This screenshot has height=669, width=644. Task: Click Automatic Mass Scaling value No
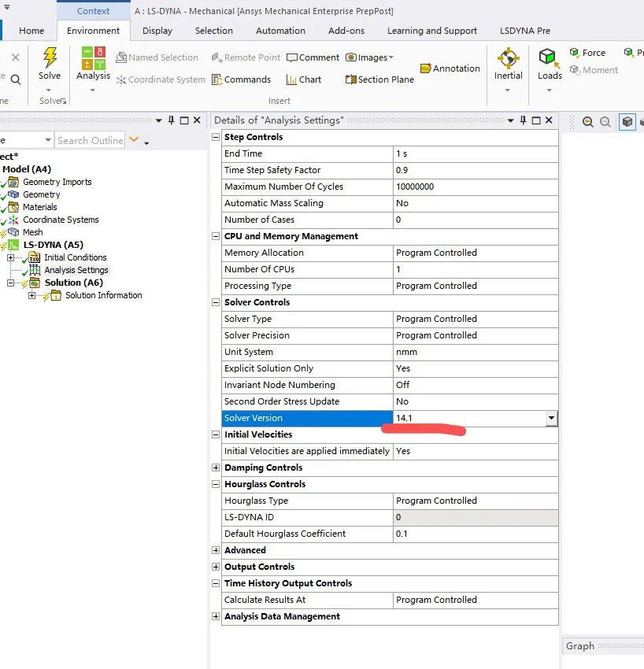[x=476, y=203]
